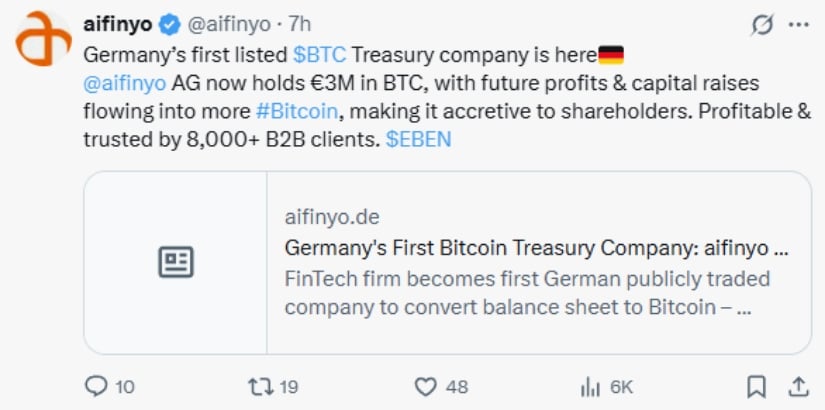The height and width of the screenshot is (410, 825).
Task: Reply to the tweet via the comment icon
Action: (x=97, y=386)
